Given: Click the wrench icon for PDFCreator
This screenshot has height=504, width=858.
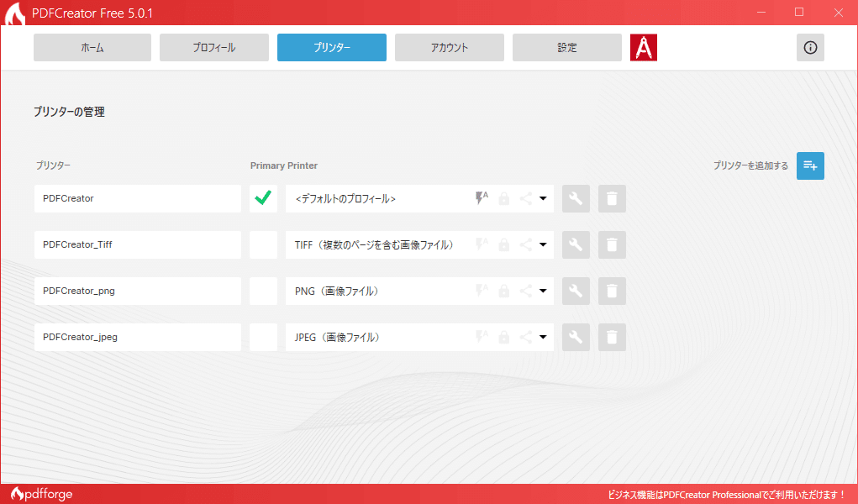Looking at the screenshot, I should (x=576, y=198).
